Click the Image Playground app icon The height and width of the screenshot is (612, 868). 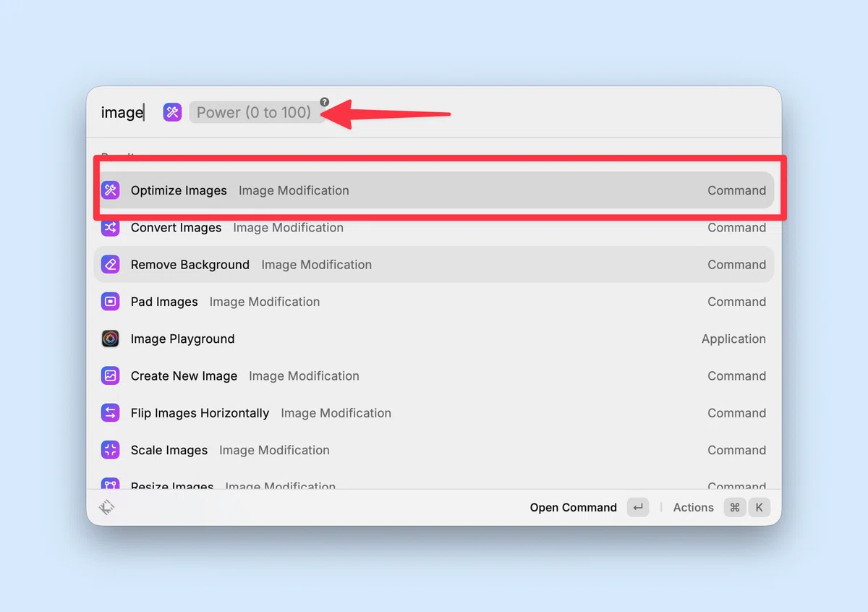(x=110, y=339)
